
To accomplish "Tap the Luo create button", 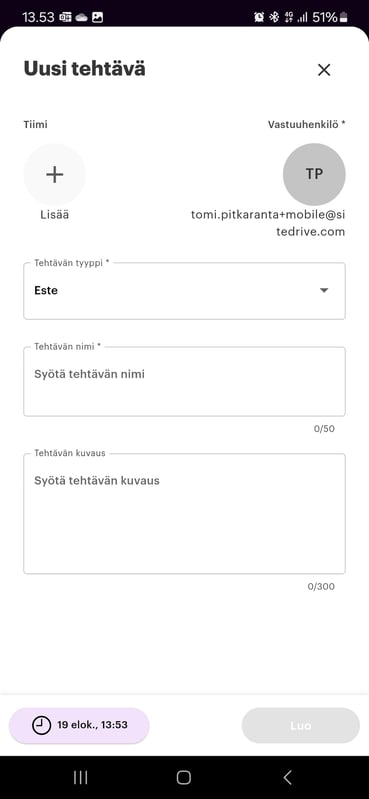I will coord(301,725).
